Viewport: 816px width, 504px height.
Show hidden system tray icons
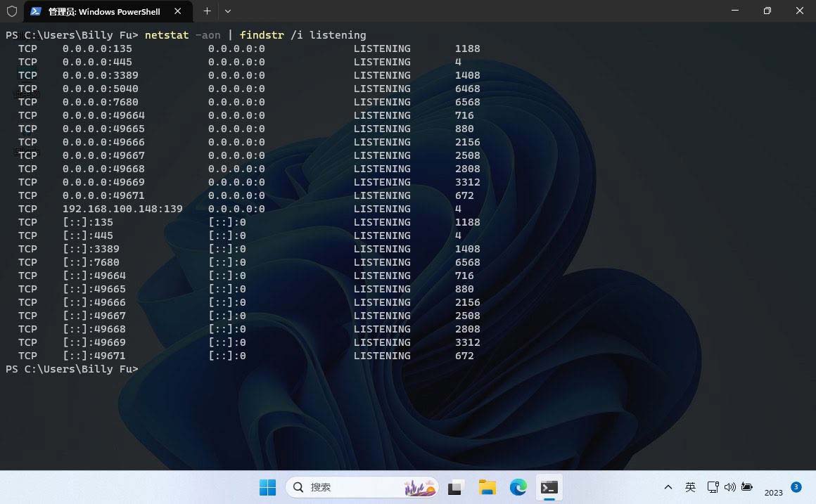coord(668,487)
